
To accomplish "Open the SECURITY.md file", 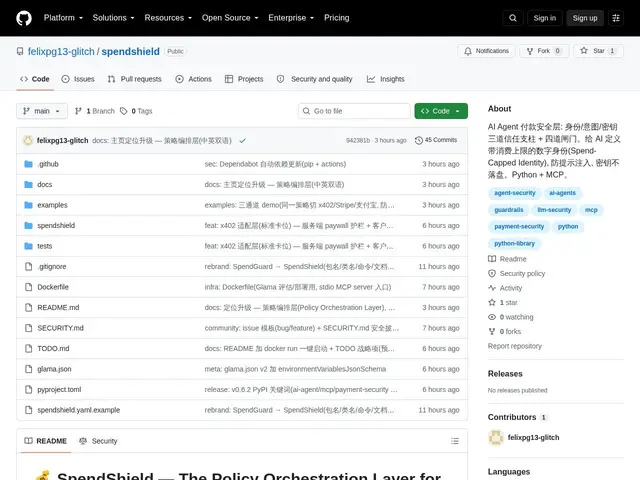I will pos(60,328).
